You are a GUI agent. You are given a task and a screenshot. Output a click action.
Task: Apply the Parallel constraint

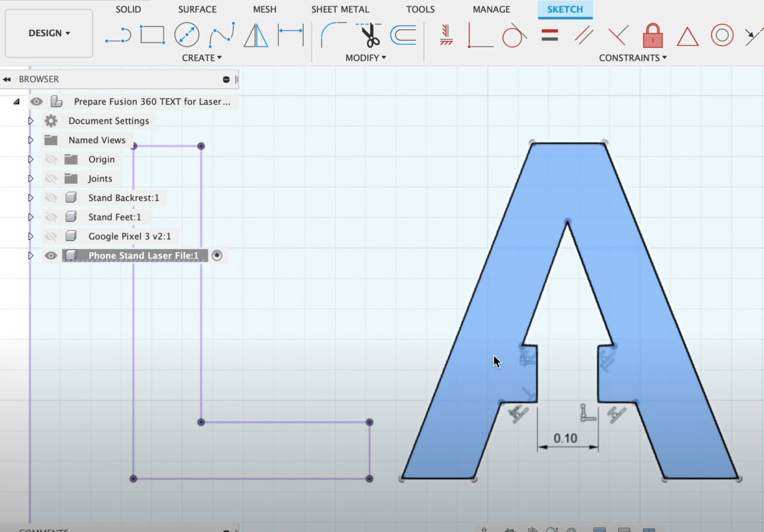(583, 35)
